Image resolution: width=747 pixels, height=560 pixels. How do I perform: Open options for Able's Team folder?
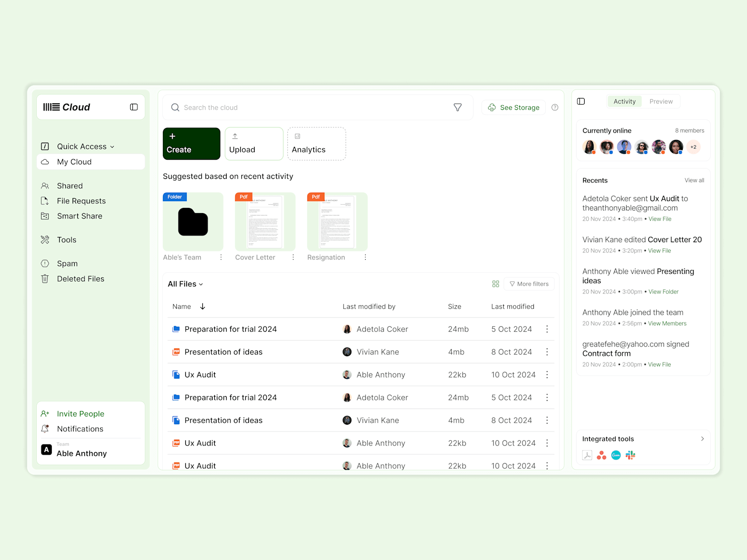coord(221,257)
